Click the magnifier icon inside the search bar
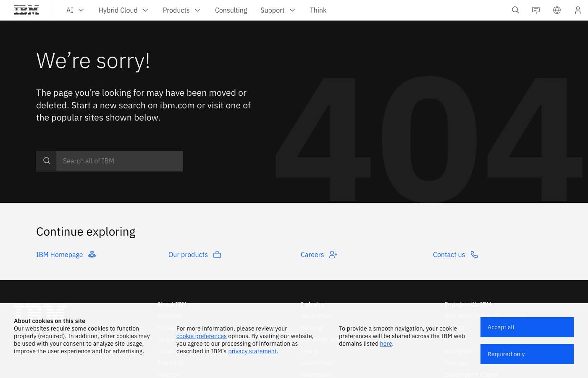Viewport: 588px width, 378px height. [x=47, y=161]
